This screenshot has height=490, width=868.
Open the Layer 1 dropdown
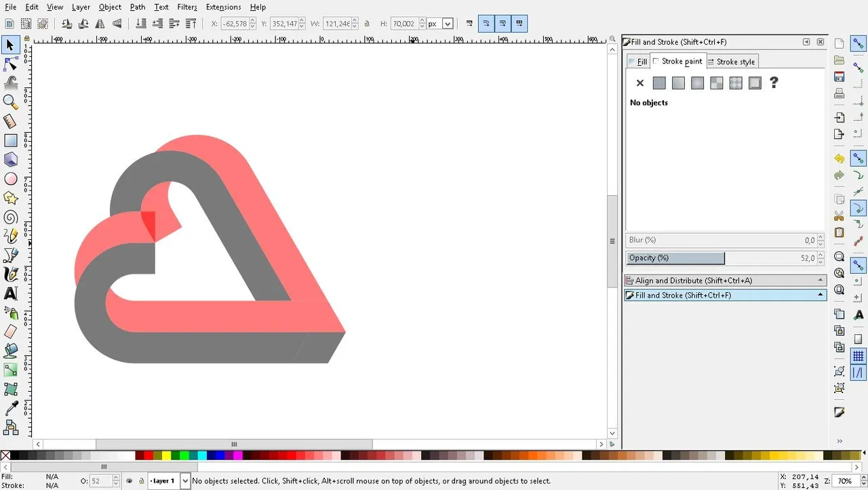pos(185,481)
